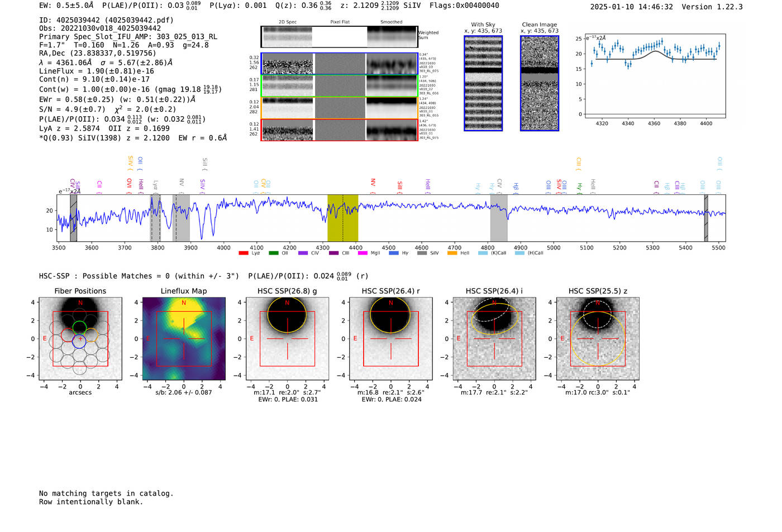Click the hatched band near 5460 Å
Screen dimensions: 782x532
click(x=706, y=218)
